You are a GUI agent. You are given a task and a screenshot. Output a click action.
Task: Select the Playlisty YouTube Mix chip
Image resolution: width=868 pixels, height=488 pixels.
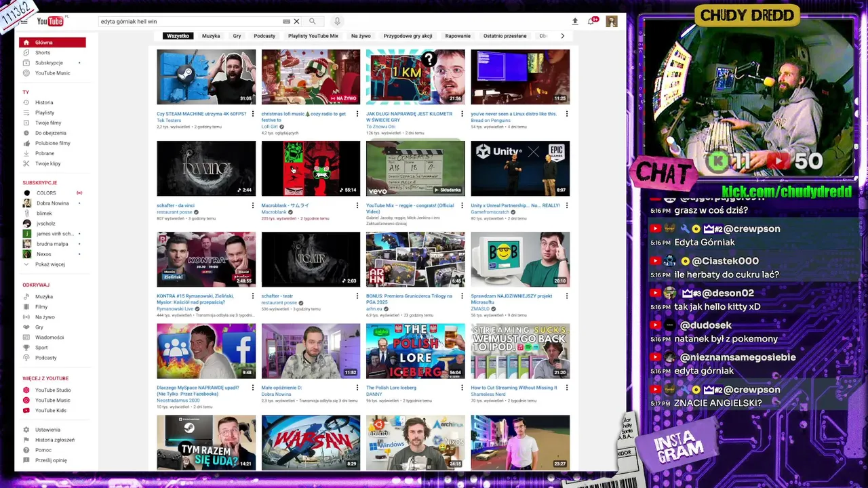point(313,36)
